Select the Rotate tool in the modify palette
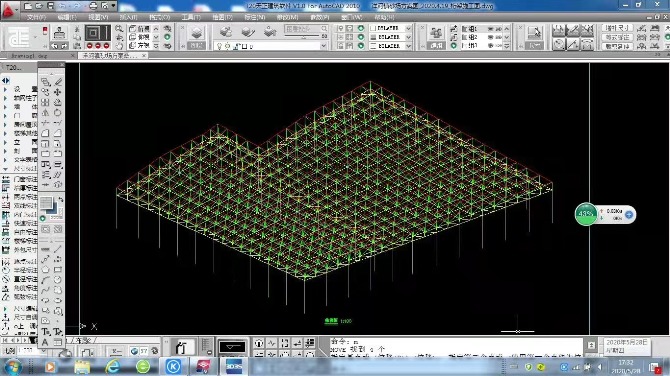The height and width of the screenshot is (376, 670). [58, 113]
